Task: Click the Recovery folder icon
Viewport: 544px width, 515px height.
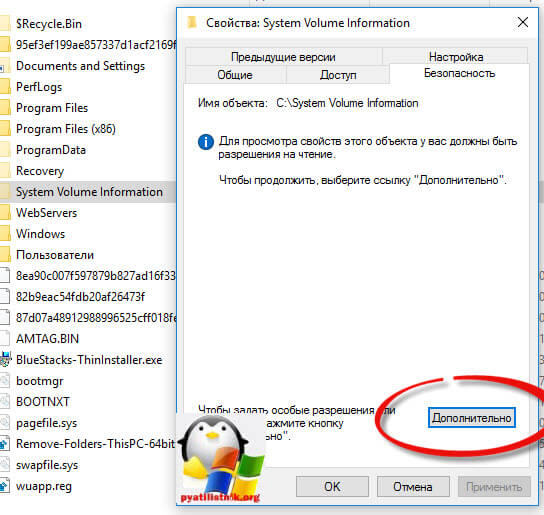Action: pyautogui.click(x=4, y=171)
